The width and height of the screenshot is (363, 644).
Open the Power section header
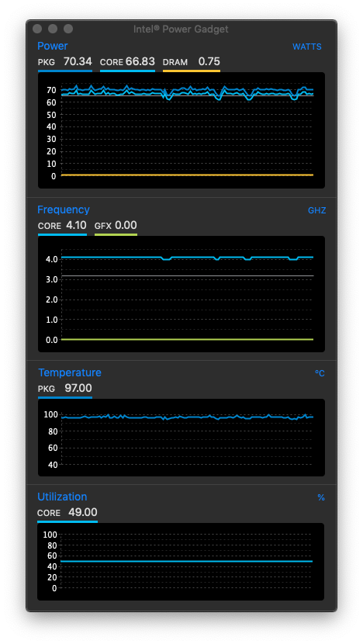coord(53,46)
